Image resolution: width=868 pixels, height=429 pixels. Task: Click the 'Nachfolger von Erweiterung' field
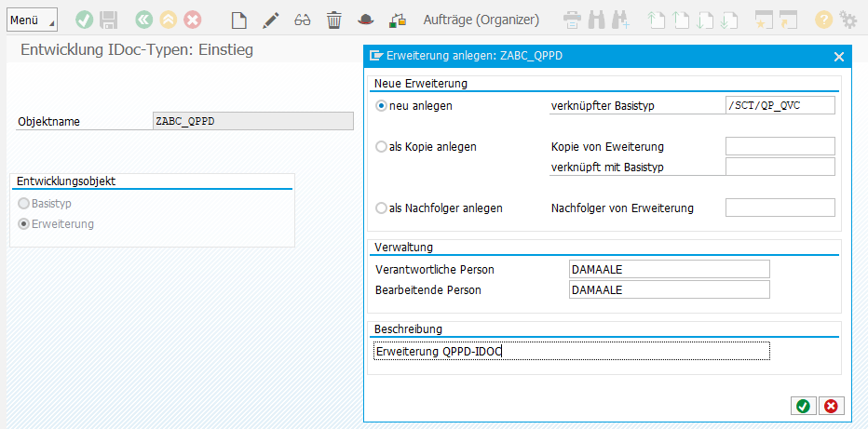[x=780, y=208]
